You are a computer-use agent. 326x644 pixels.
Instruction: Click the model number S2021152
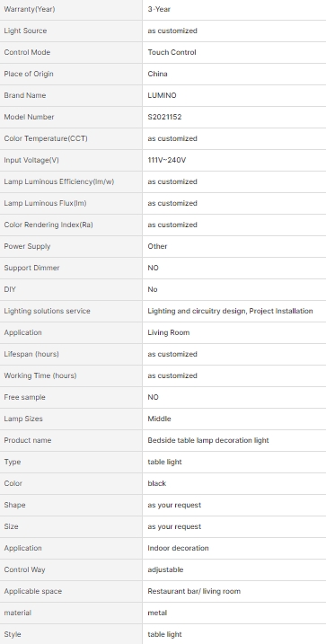pyautogui.click(x=164, y=117)
